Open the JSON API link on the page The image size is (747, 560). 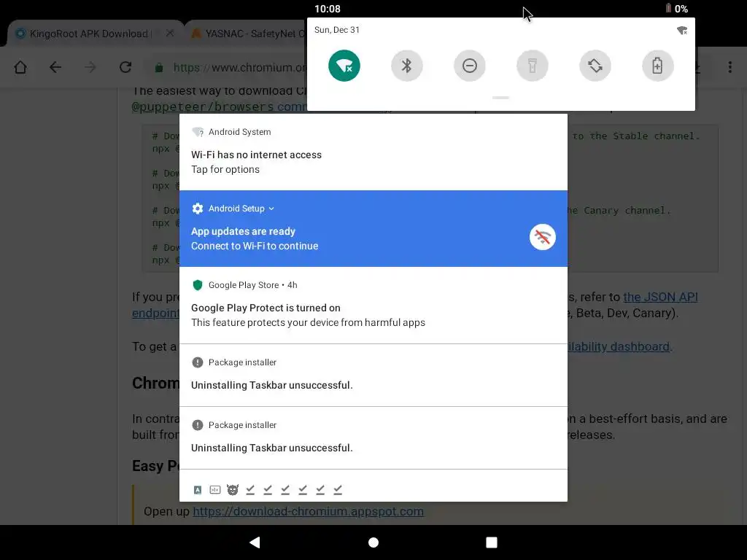[660, 297]
